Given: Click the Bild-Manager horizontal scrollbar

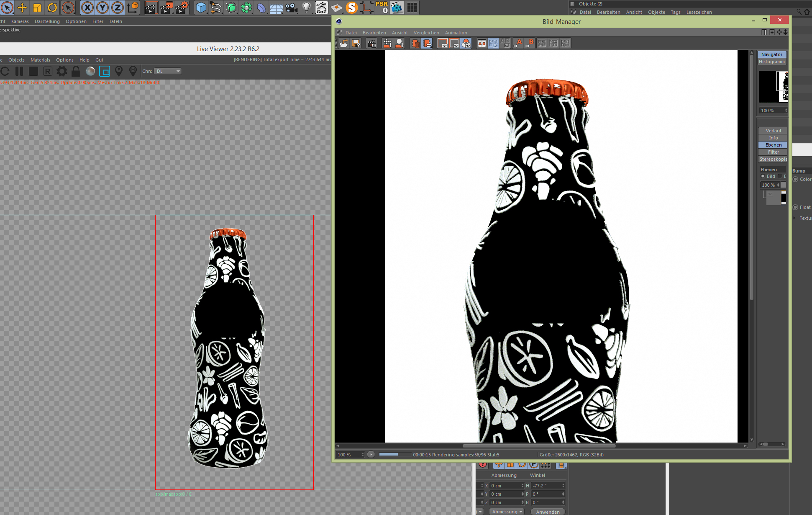Looking at the screenshot, I should [539, 445].
